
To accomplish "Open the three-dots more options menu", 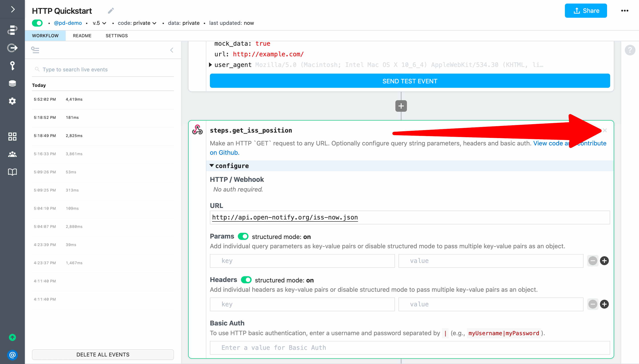I will click(625, 11).
